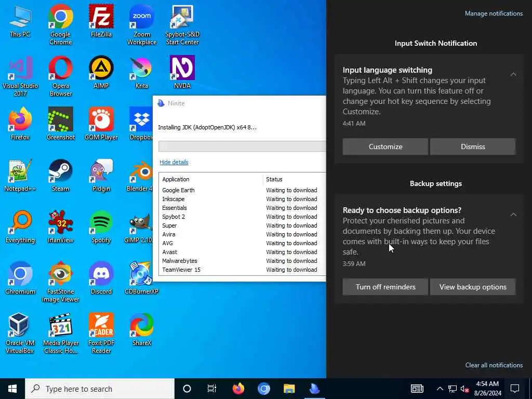Launch Google Chrome from desktop shortcut
The width and height of the screenshot is (532, 399).
pos(60,24)
